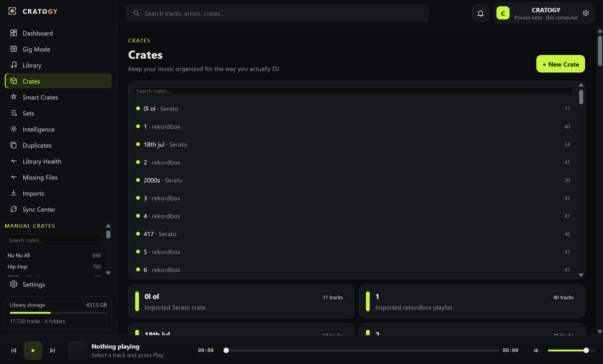603x364 pixels.
Task: Skip to the previous track
Action: click(14, 350)
